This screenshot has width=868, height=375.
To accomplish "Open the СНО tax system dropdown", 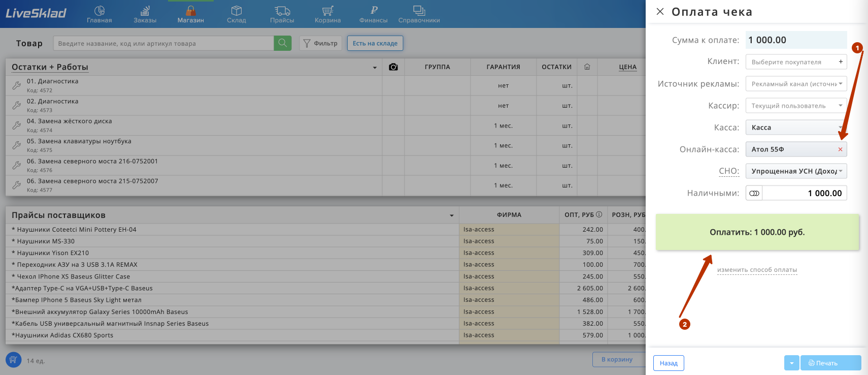I will pyautogui.click(x=796, y=171).
